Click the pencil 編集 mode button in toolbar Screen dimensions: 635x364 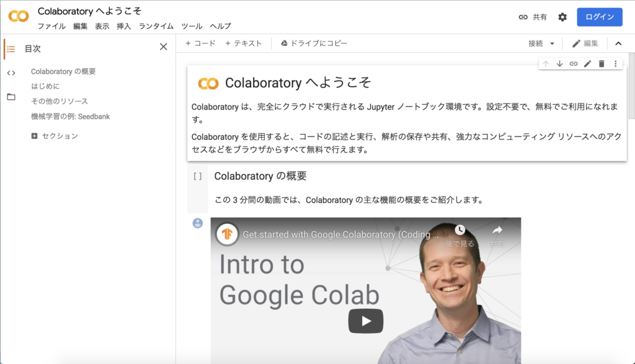point(585,43)
